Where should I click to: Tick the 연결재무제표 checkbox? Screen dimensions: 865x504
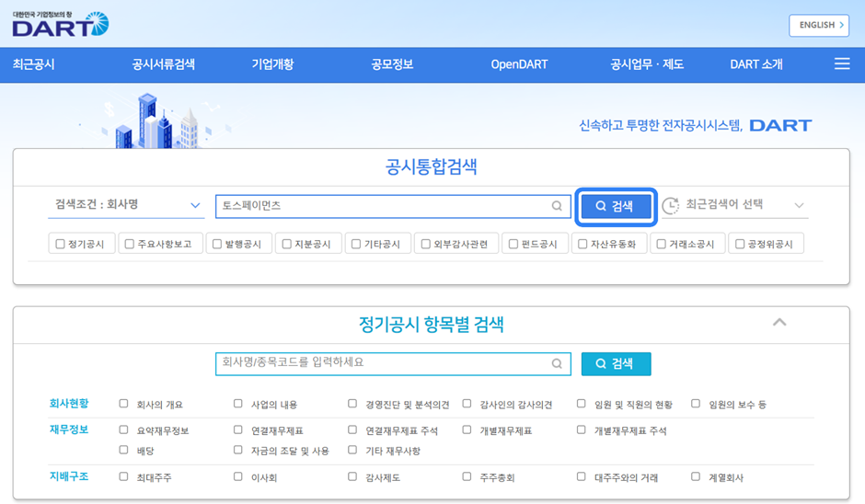coord(238,430)
